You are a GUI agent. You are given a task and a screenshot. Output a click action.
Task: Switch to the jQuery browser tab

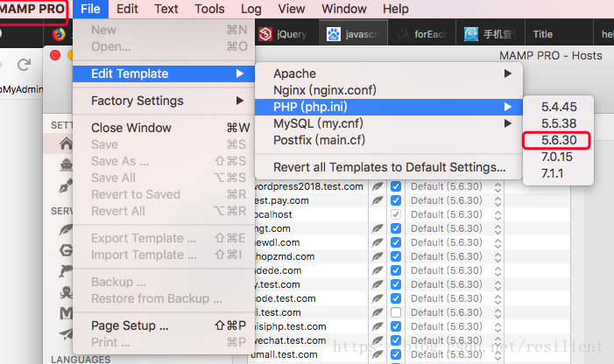[x=286, y=34]
